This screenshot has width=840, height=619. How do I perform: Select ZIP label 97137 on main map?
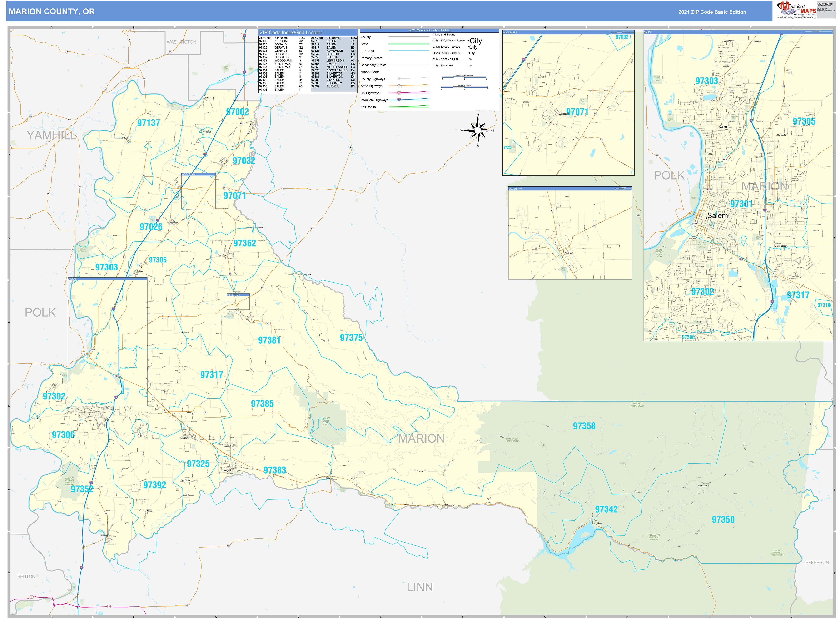tap(148, 123)
